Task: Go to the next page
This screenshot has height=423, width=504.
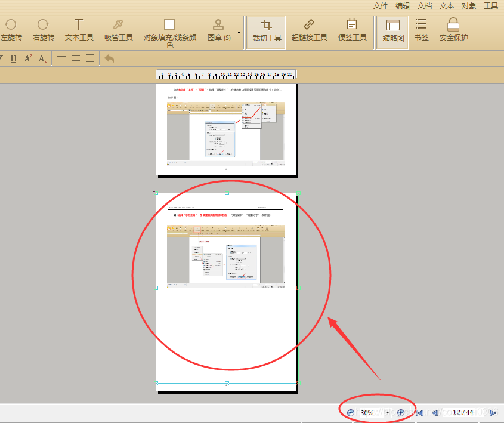Action: pyautogui.click(x=493, y=413)
